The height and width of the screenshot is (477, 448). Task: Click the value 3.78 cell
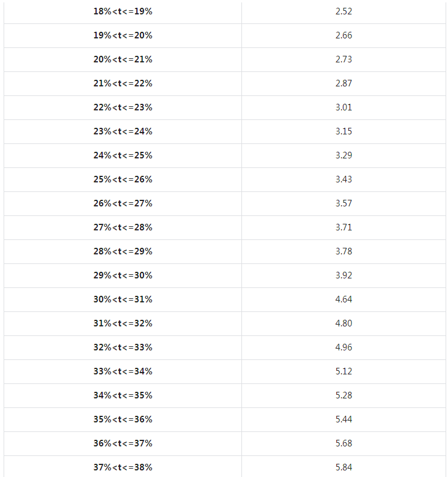click(344, 251)
